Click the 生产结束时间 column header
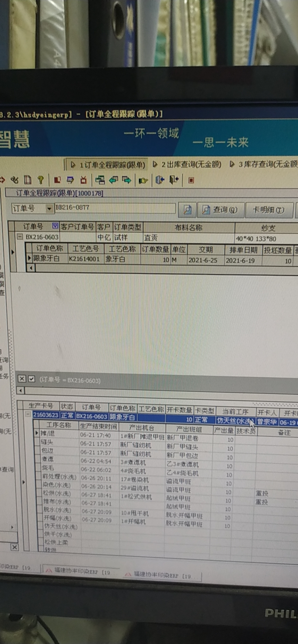The height and width of the screenshot is (644, 298). coord(98,426)
